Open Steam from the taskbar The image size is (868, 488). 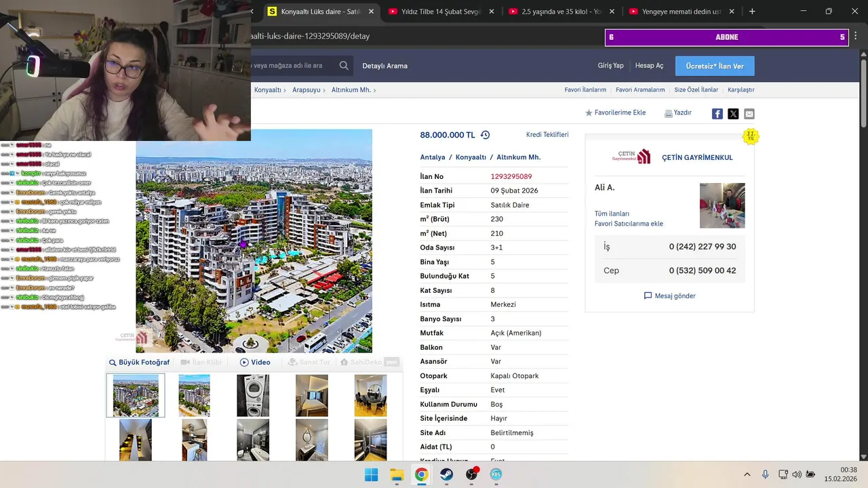[446, 474]
